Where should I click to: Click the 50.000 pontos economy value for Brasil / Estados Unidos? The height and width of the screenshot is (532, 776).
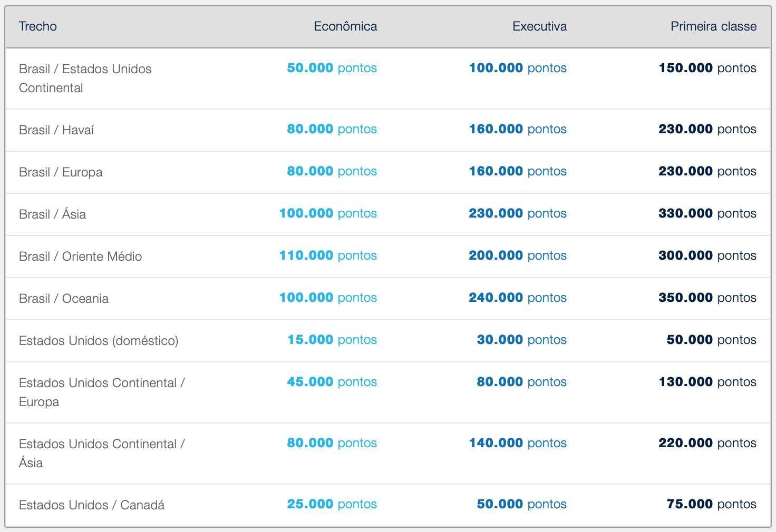[332, 68]
